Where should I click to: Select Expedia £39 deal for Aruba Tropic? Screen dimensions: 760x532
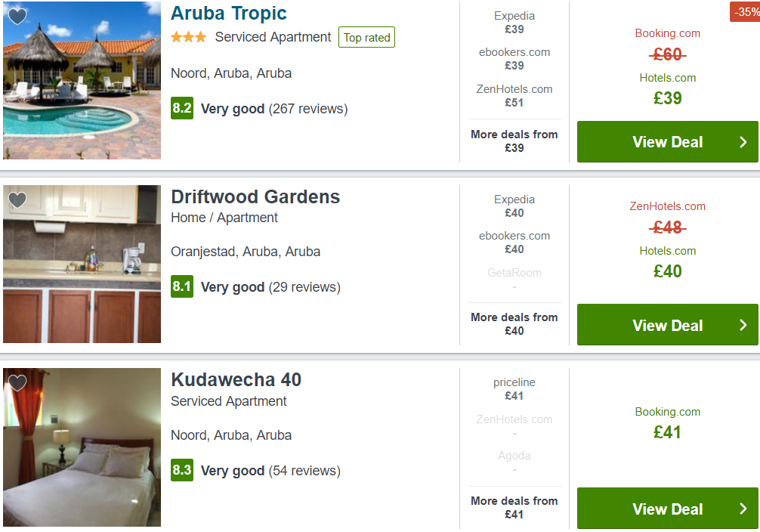coord(514,23)
